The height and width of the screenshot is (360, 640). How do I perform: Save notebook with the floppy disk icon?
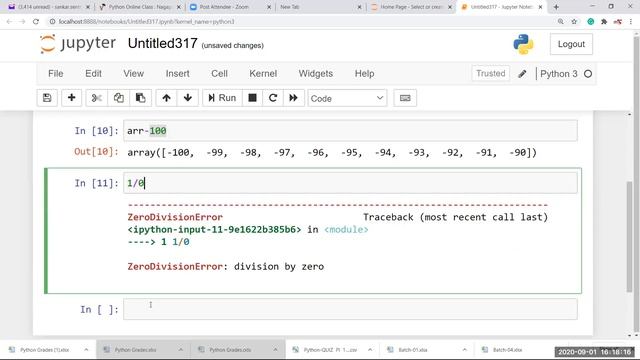(47, 98)
